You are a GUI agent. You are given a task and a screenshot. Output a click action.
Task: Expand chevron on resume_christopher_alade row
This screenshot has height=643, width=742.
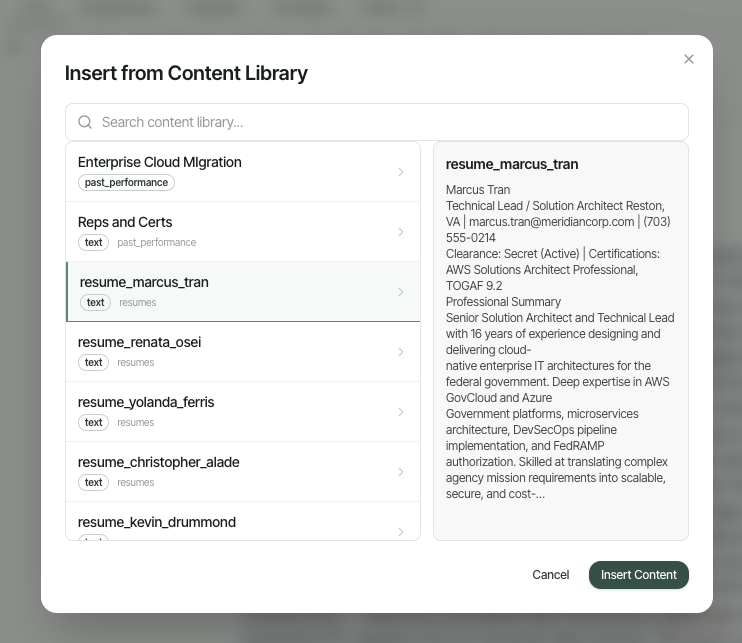click(x=401, y=472)
